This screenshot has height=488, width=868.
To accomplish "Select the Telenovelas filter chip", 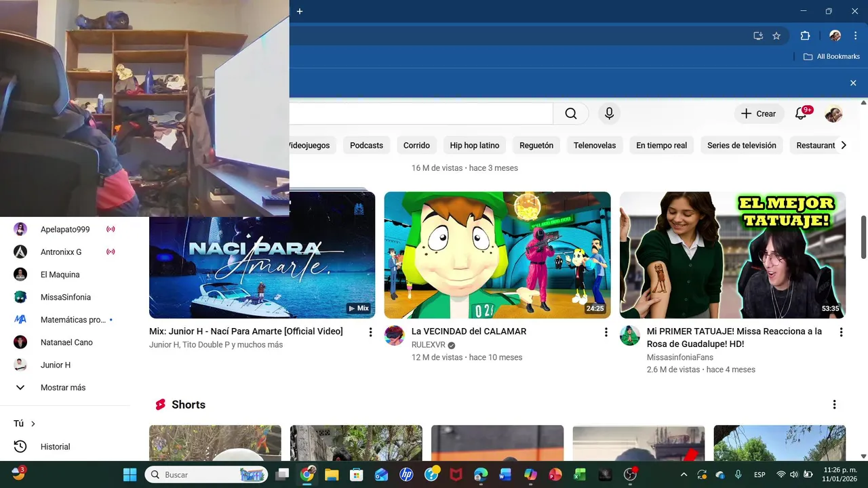I will (595, 145).
